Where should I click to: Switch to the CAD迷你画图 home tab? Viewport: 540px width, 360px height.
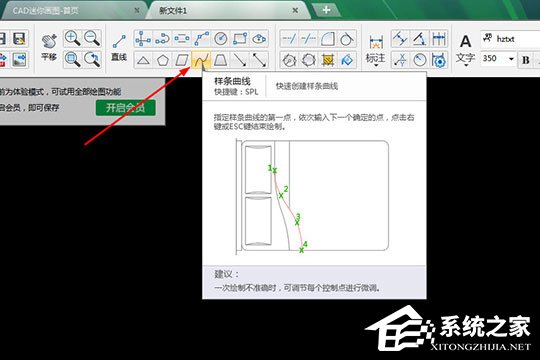[45, 11]
